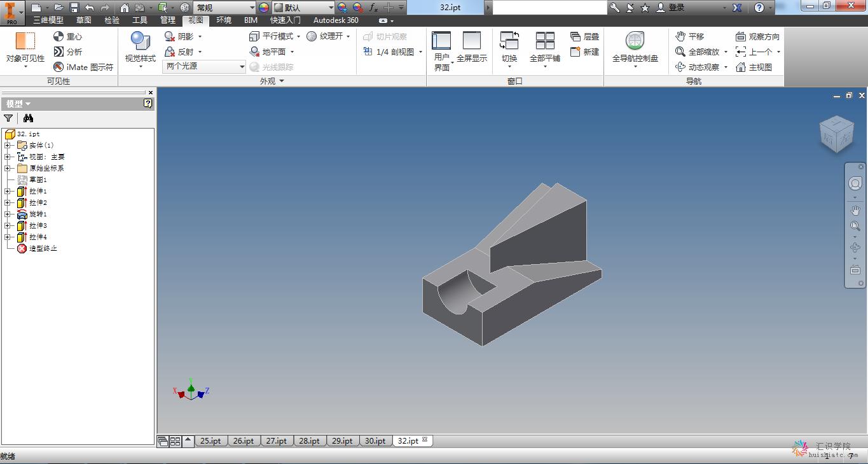Click the New file icon

36,8
